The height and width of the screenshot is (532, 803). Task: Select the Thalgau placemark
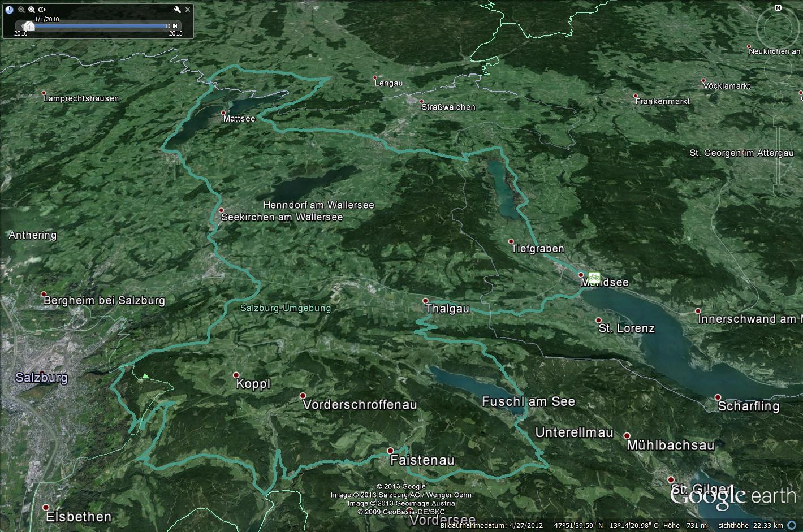click(425, 301)
